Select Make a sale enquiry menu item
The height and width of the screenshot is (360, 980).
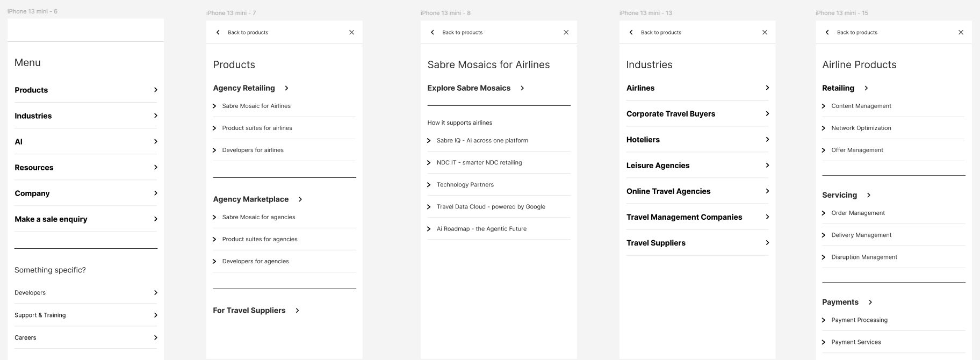click(x=51, y=219)
